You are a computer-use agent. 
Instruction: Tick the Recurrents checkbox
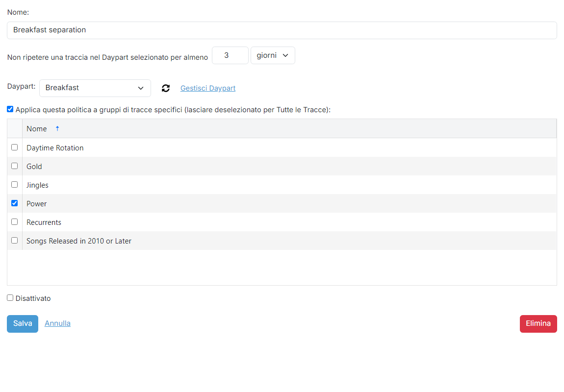coord(14,222)
